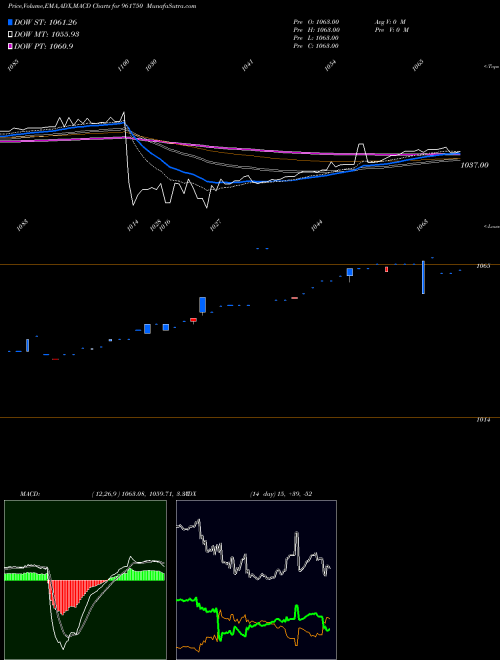500x660 pixels.
Task: Click the MACD label above histogram
Action: tap(29, 494)
